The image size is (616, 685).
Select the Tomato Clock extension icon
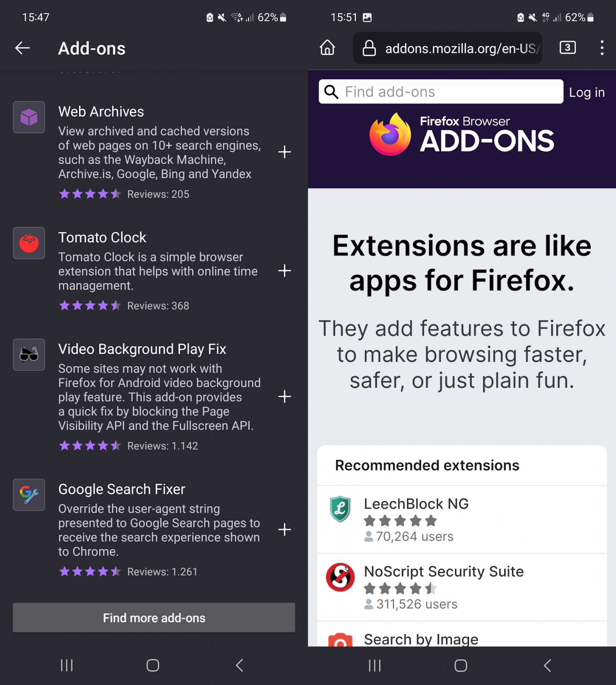tap(29, 243)
